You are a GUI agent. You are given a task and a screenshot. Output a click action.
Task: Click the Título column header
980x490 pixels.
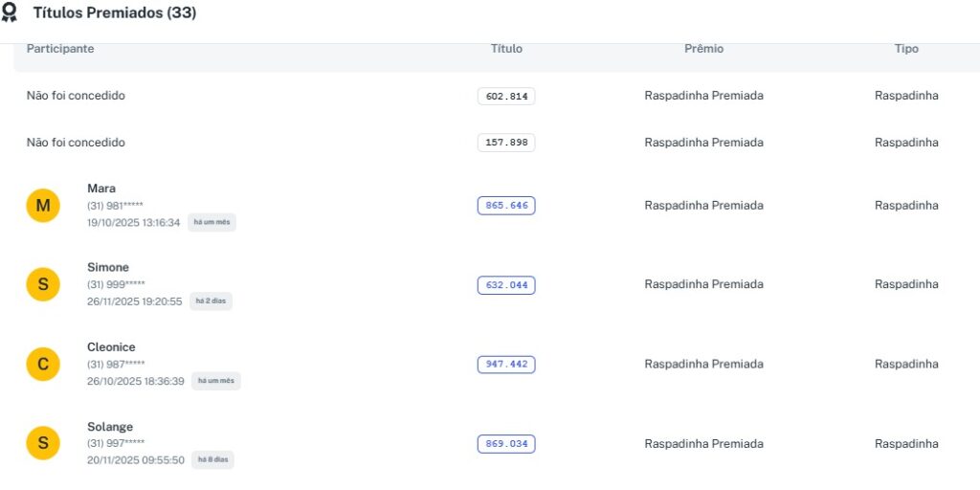coord(506,49)
